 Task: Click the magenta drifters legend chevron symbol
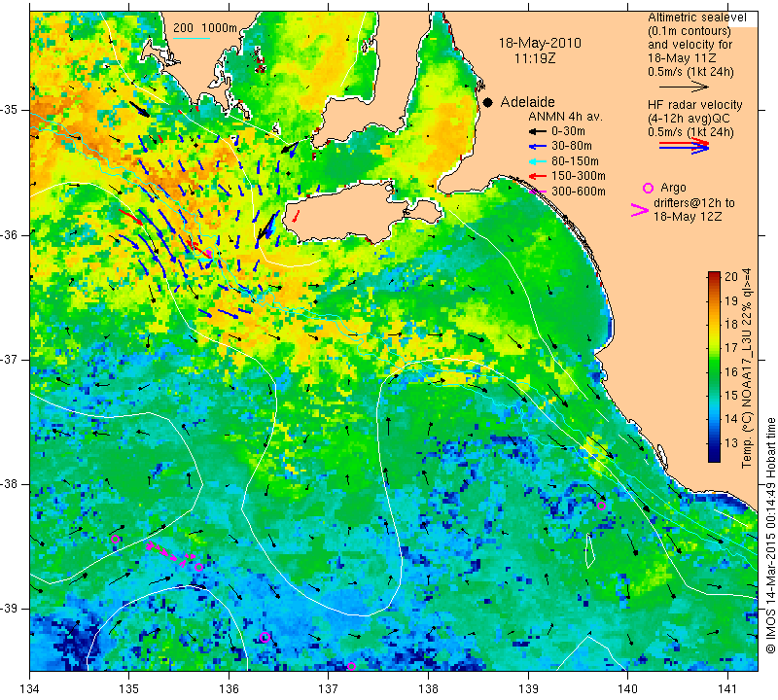[x=639, y=210]
